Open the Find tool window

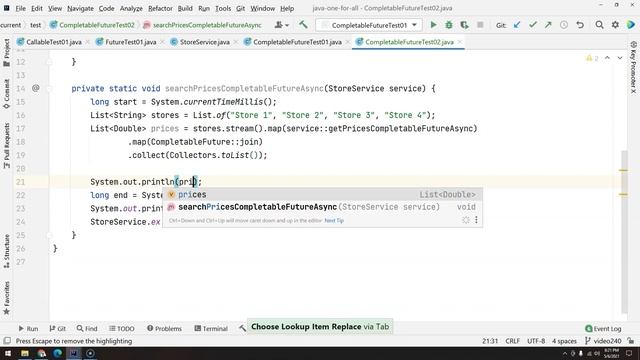pos(87,329)
